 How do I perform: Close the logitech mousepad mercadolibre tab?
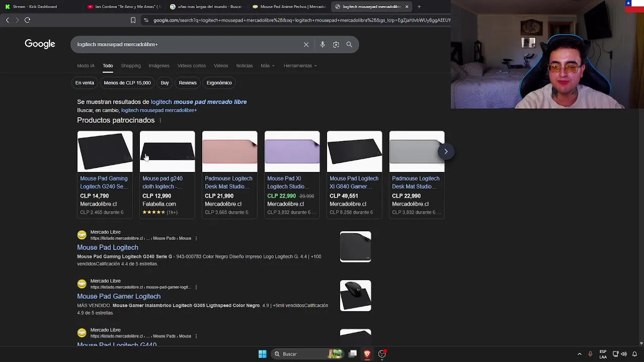pos(407,7)
